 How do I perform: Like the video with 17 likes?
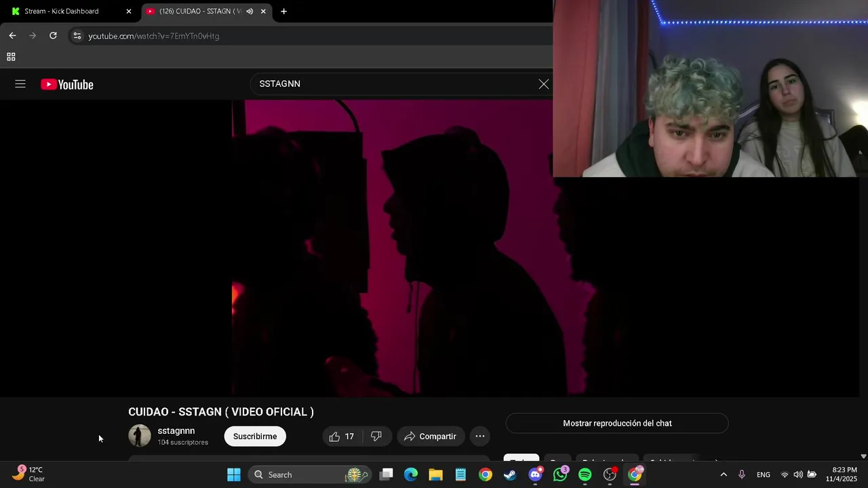[342, 436]
